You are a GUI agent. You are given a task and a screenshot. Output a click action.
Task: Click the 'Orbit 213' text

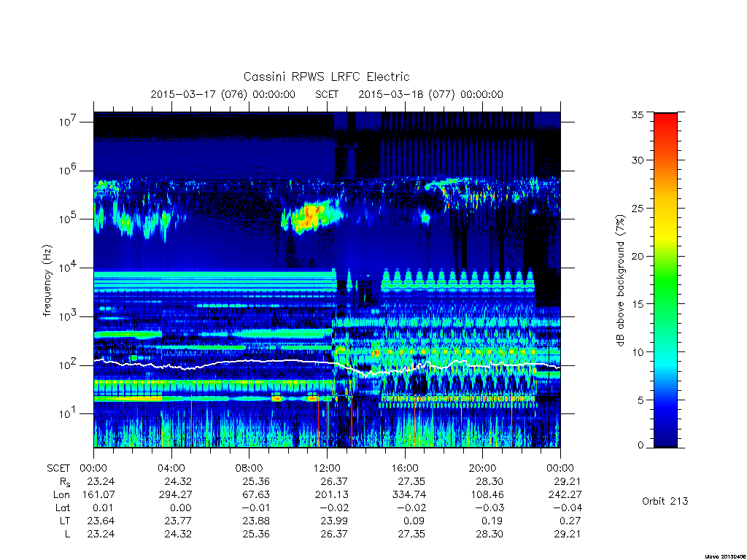point(665,501)
